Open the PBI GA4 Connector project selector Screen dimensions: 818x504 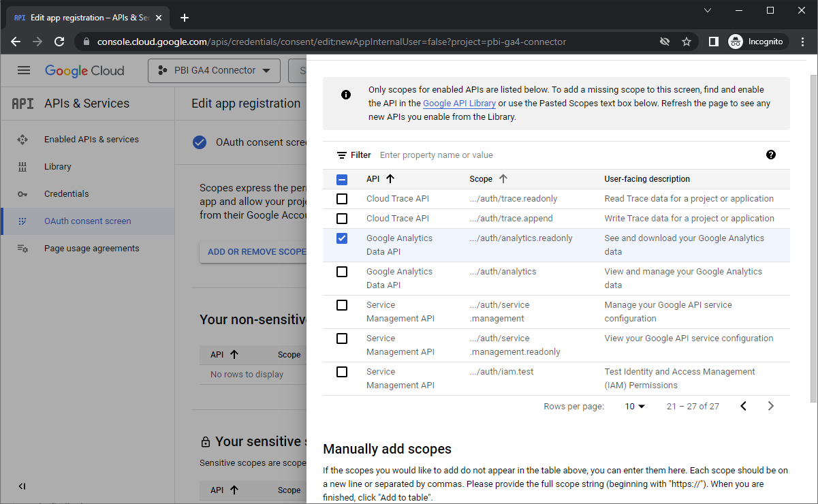pos(214,70)
